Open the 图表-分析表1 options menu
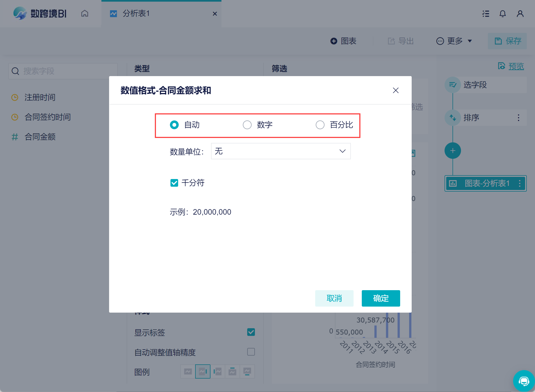535x392 pixels. click(x=519, y=183)
